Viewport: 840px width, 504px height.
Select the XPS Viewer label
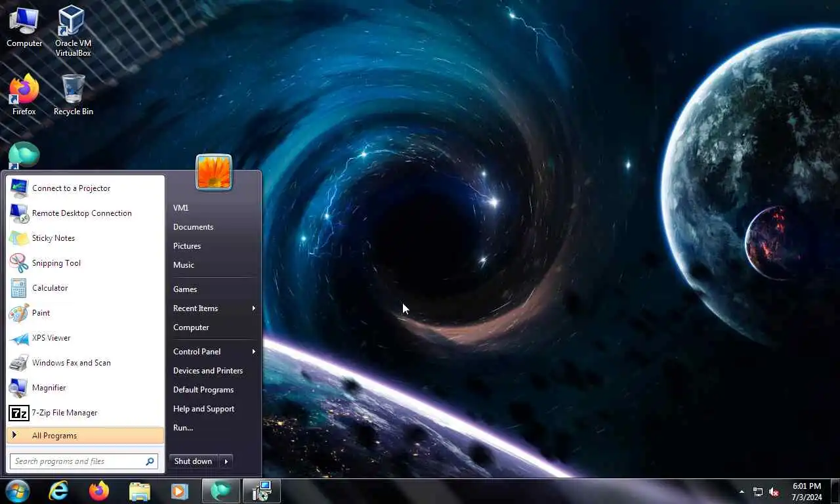(51, 338)
